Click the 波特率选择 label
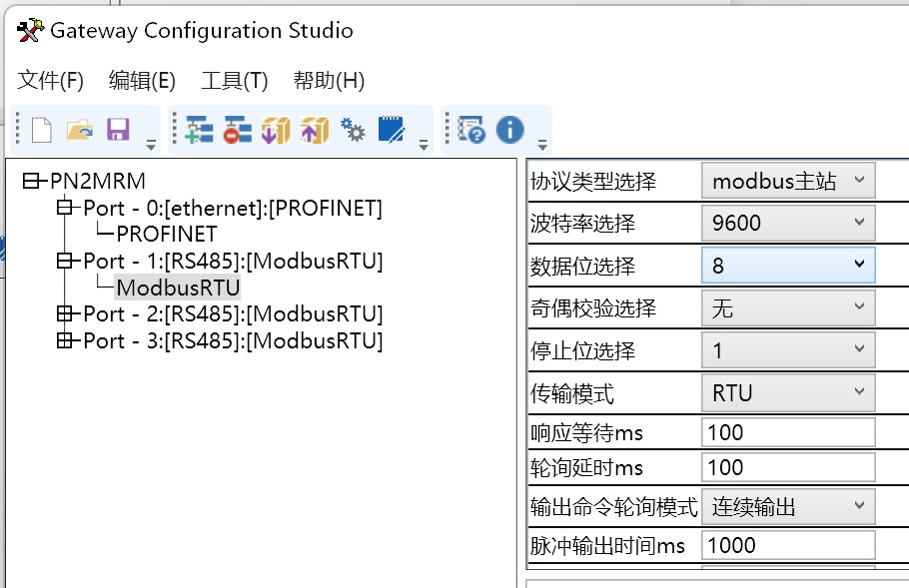The image size is (909, 588). [582, 223]
